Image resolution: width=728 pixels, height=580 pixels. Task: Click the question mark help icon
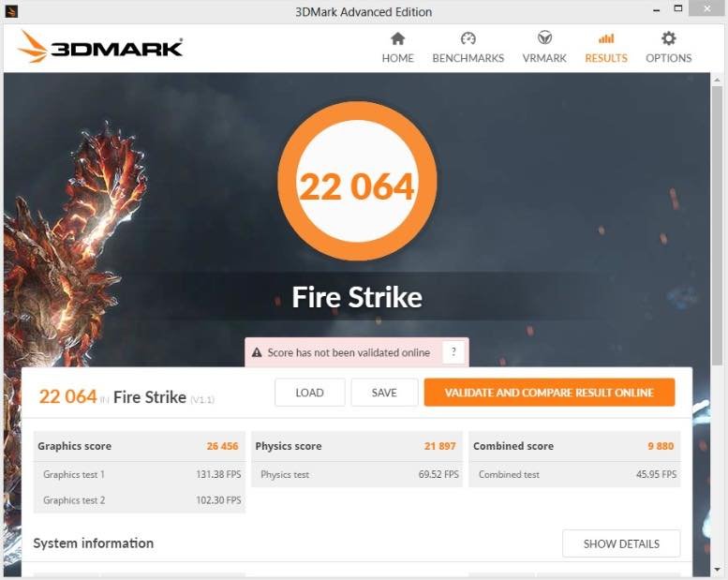[x=453, y=352]
